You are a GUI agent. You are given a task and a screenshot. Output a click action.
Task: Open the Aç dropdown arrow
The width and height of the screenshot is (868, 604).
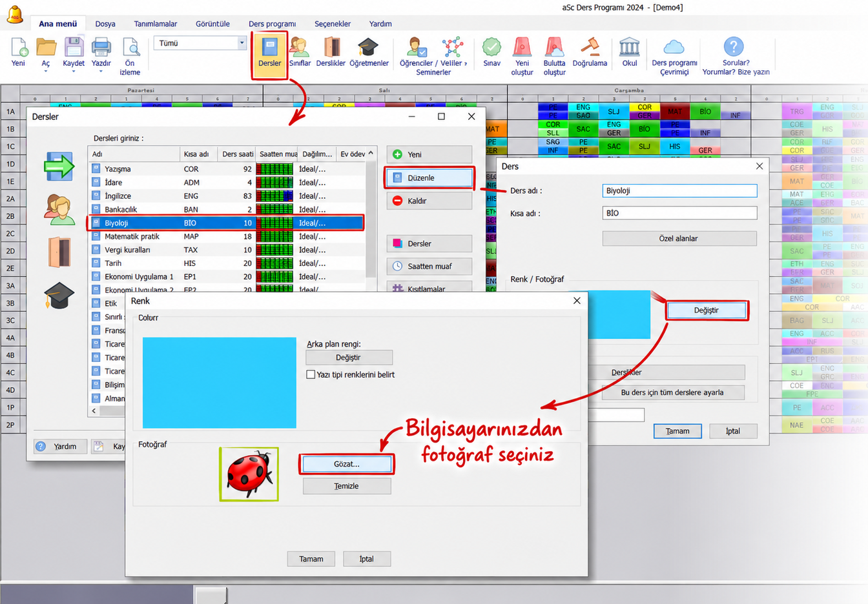click(46, 71)
